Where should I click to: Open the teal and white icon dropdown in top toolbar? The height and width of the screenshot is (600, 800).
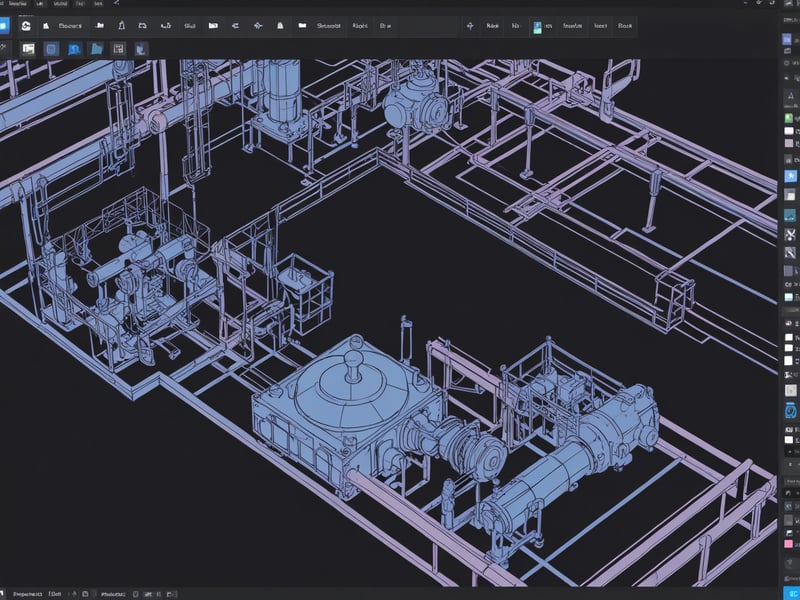(x=537, y=27)
